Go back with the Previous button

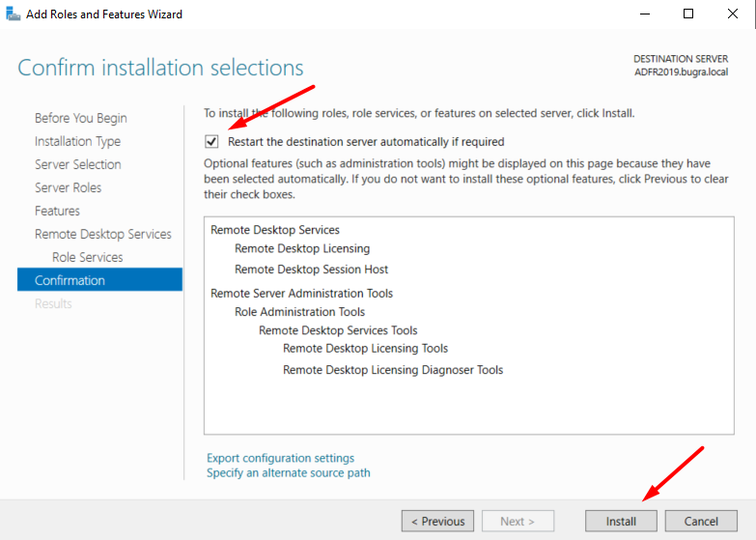[x=437, y=522]
